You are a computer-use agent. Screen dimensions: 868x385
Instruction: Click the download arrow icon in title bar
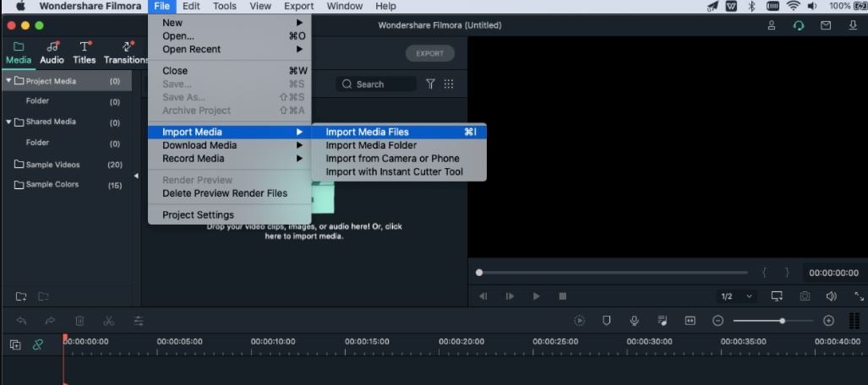point(853,25)
